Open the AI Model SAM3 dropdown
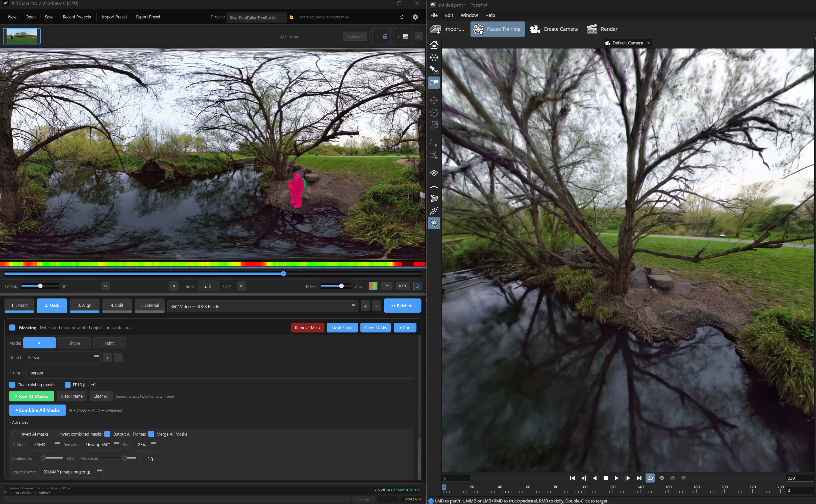 click(46, 445)
